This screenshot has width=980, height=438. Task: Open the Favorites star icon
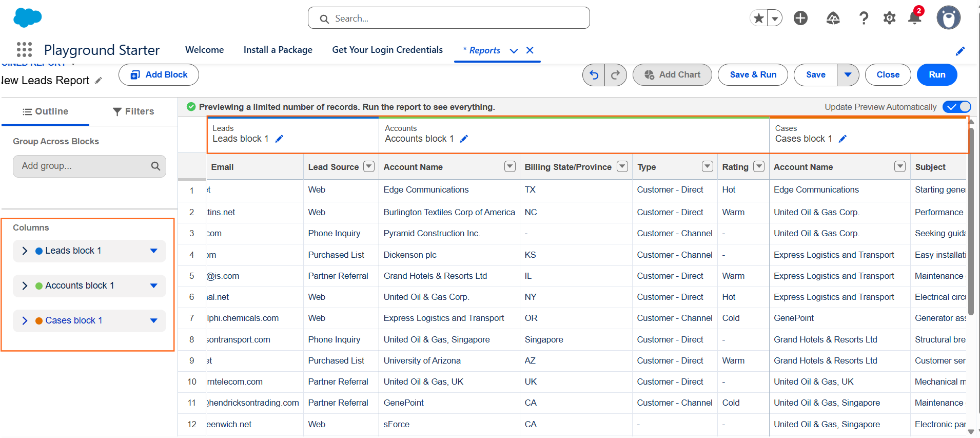point(758,18)
